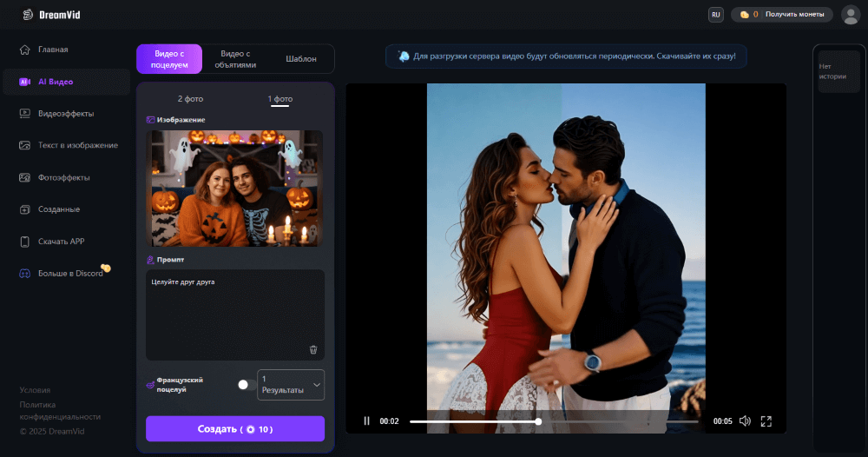Expand the Результаты count dropdown
The width and height of the screenshot is (868, 457).
click(291, 385)
